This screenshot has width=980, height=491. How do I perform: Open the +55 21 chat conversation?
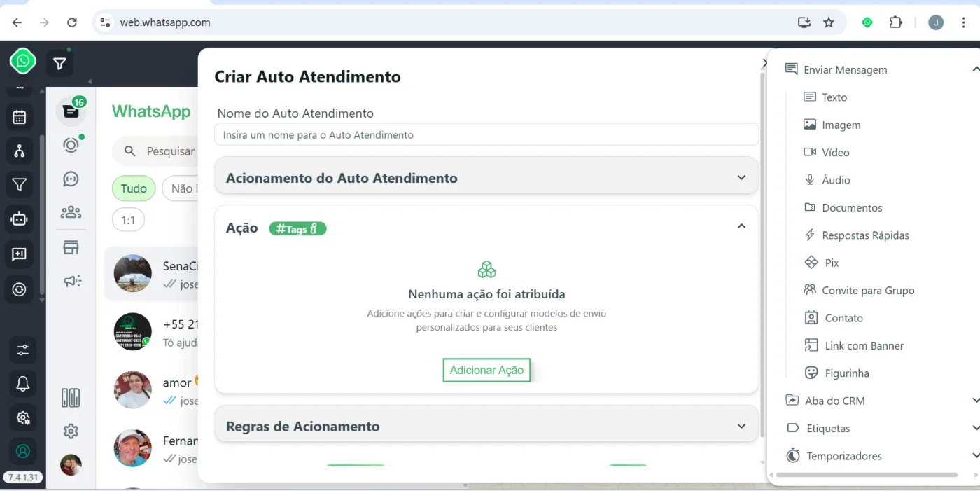pyautogui.click(x=152, y=332)
